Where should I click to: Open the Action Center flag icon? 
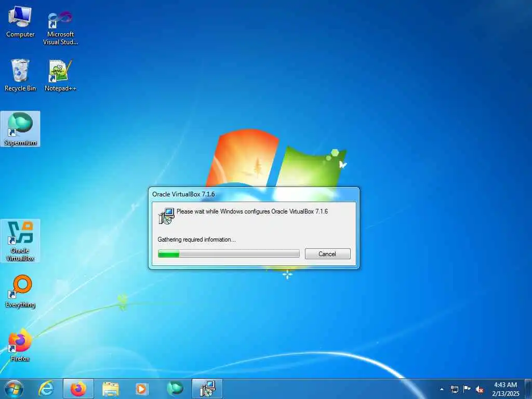[x=467, y=389]
